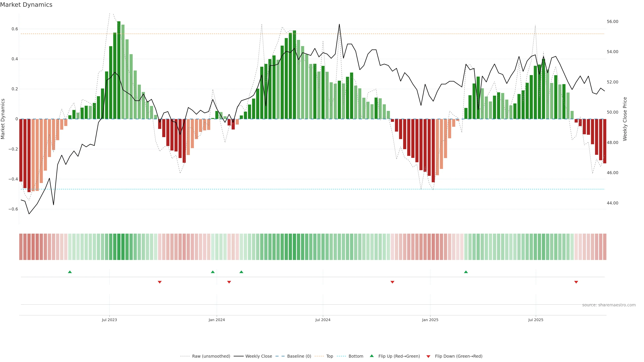Click the Market Dynamics chart title
644x362 pixels.
point(26,5)
